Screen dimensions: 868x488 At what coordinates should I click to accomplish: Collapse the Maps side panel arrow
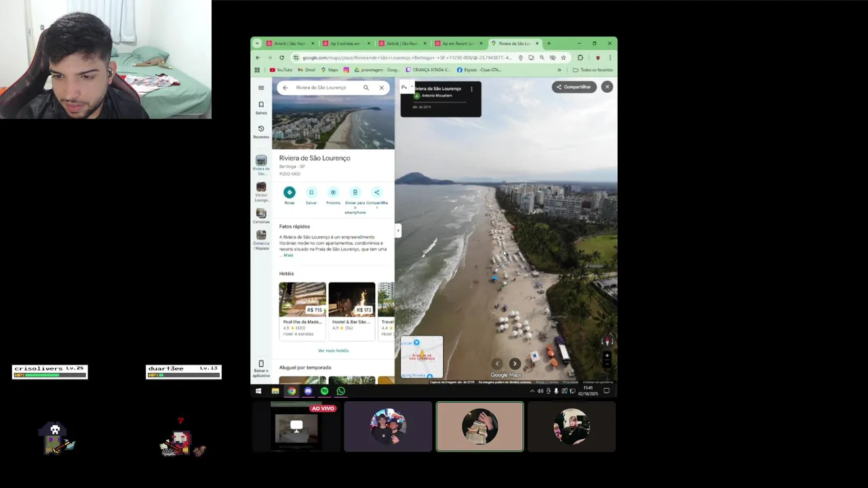398,231
